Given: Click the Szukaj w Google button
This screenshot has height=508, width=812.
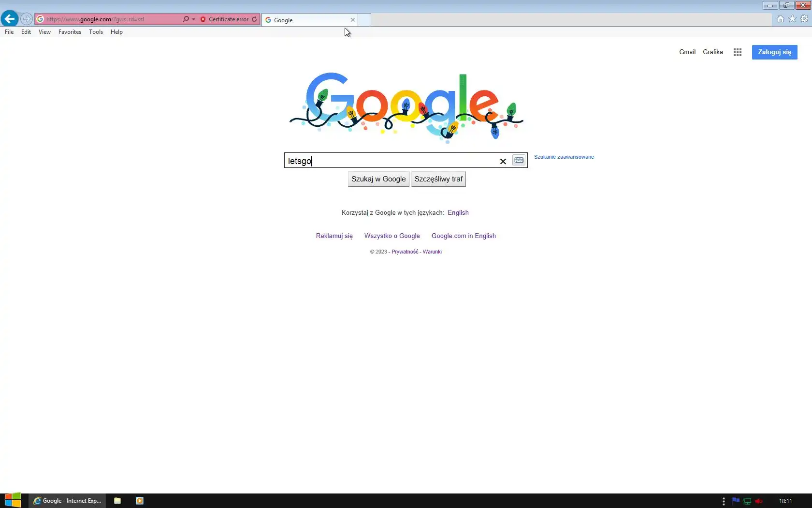Looking at the screenshot, I should [378, 179].
